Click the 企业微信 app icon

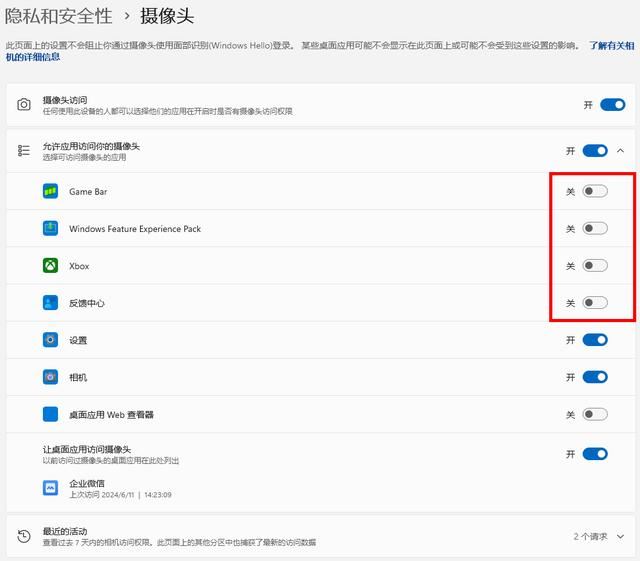[x=50, y=488]
